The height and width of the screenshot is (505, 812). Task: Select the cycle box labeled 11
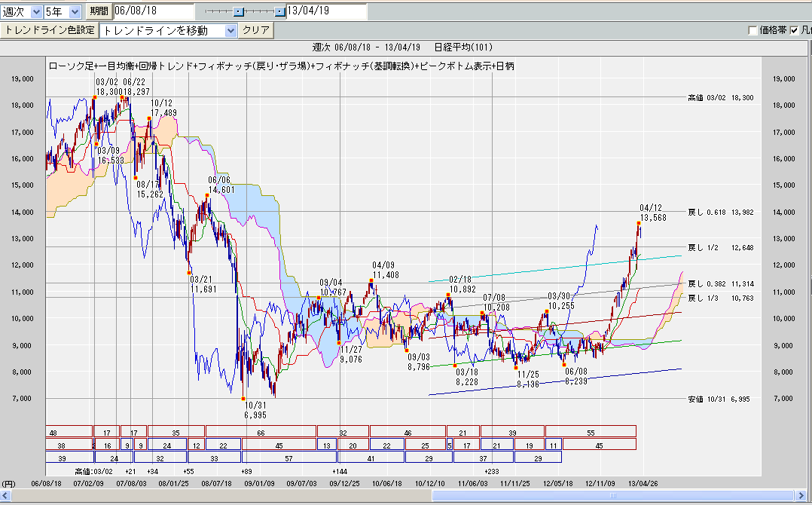tap(554, 445)
